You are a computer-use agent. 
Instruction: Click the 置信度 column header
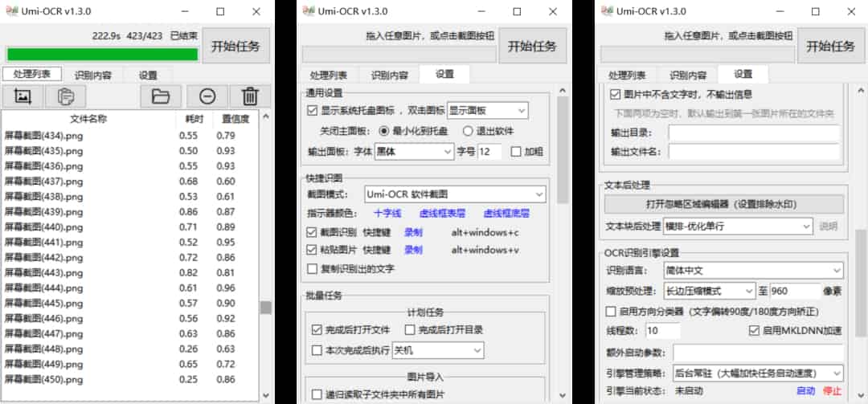pos(235,119)
